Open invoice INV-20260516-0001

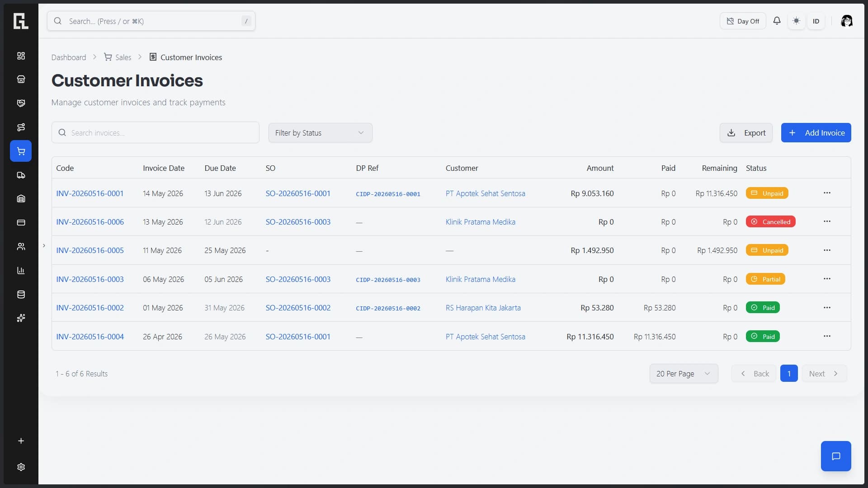tap(90, 193)
